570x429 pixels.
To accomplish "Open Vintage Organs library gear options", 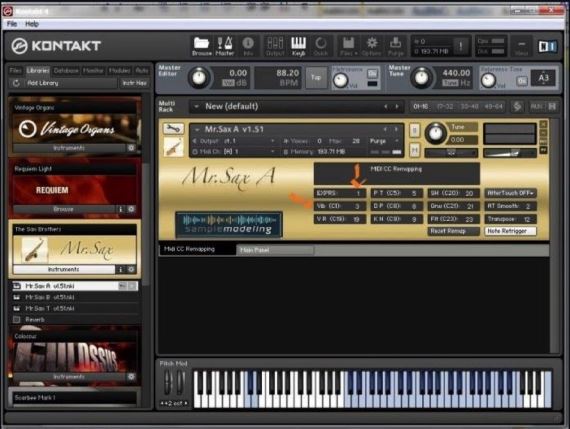I will [x=131, y=148].
